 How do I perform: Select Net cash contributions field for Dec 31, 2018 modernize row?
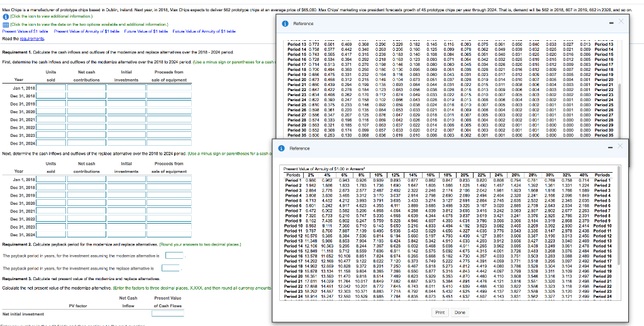tap(86, 95)
